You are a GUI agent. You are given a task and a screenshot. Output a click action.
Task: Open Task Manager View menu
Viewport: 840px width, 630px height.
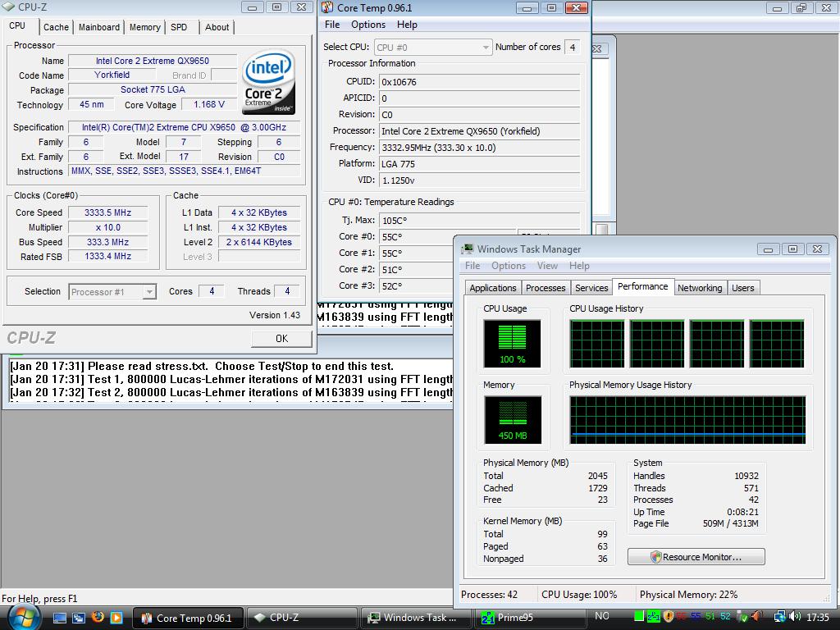click(547, 266)
